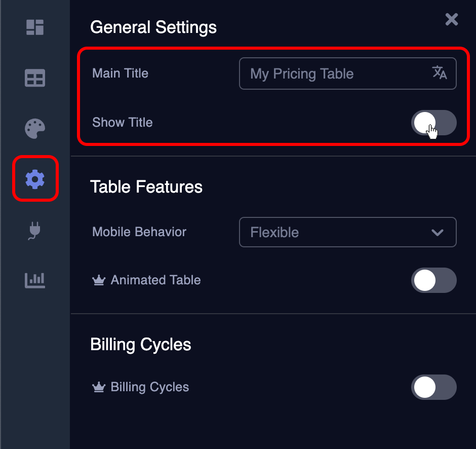The width and height of the screenshot is (476, 449).
Task: Click the chevron arrow beside Flexible
Action: coord(438,233)
